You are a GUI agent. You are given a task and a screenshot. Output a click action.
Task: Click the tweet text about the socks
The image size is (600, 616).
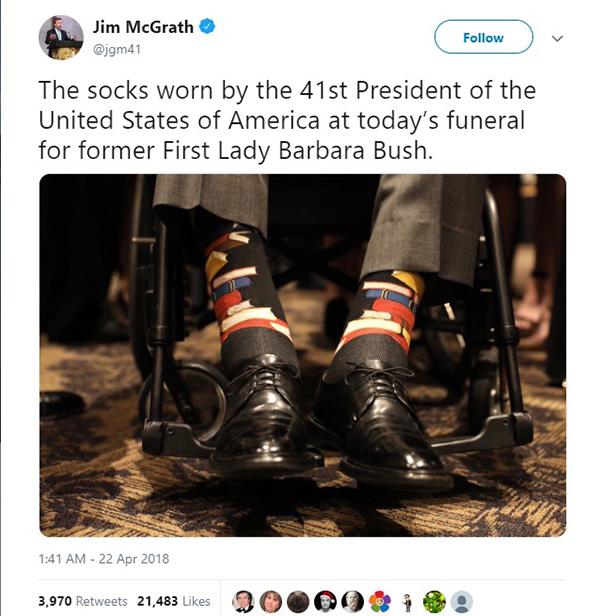coord(287,123)
